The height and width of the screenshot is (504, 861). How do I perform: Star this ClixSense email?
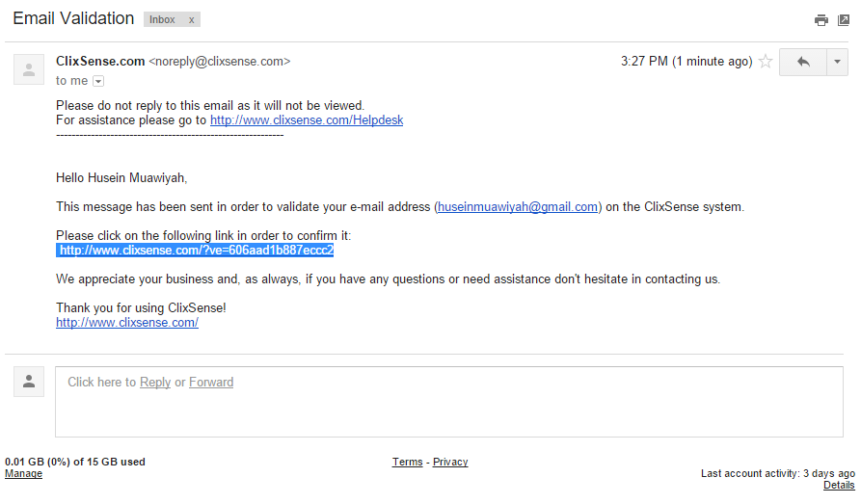[x=766, y=62]
